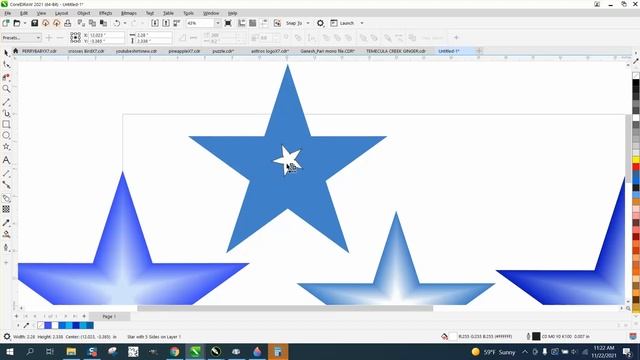Select the Zoom tool in toolbox
This screenshot has height=360, width=640.
(x=6, y=89)
